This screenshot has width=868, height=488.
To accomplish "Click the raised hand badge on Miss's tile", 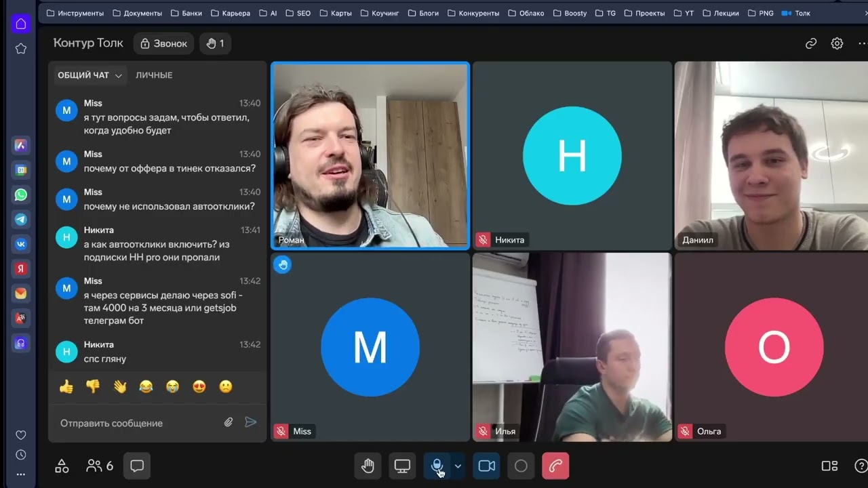I will 283,265.
